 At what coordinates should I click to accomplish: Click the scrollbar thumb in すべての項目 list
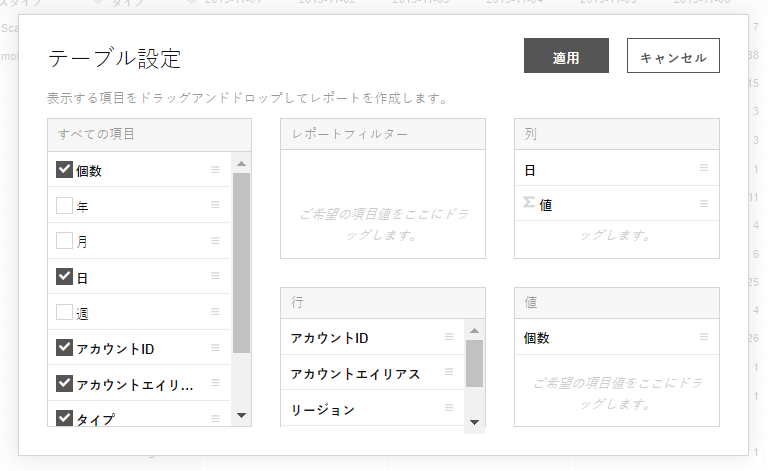(x=241, y=260)
